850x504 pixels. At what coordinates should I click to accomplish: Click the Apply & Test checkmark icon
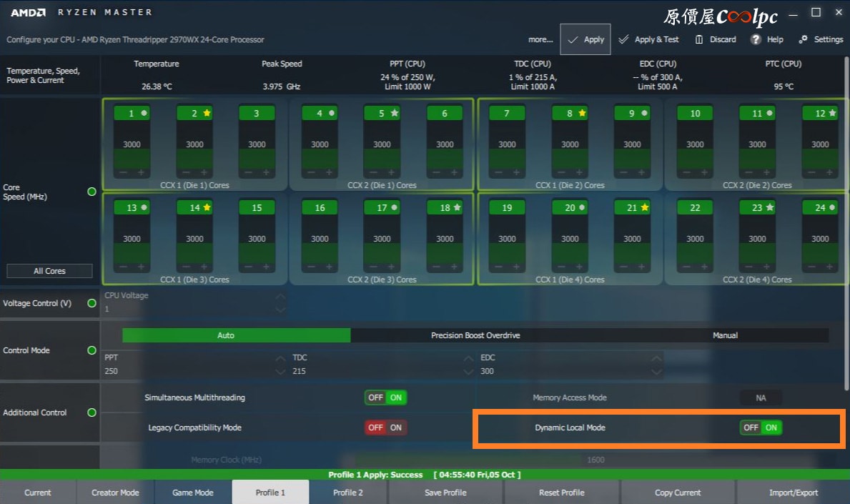[x=623, y=39]
